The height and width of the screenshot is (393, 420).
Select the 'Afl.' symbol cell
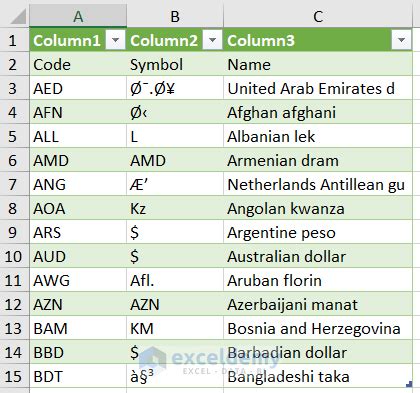pyautogui.click(x=175, y=280)
